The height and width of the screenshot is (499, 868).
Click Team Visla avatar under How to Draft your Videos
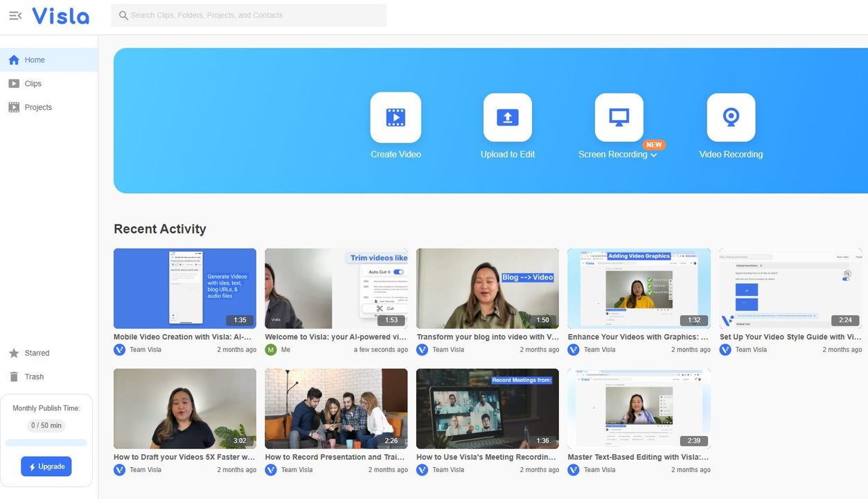click(120, 470)
